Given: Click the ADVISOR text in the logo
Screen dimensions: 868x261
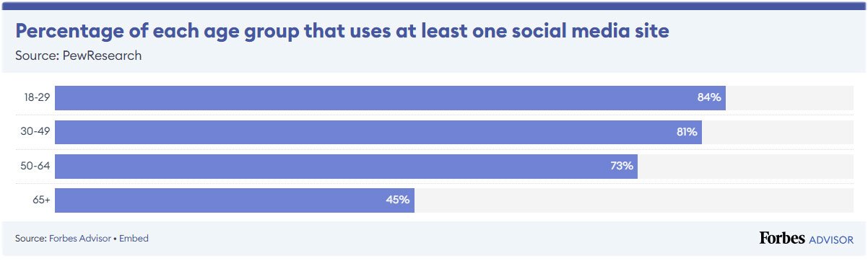Looking at the screenshot, I should point(831,239).
